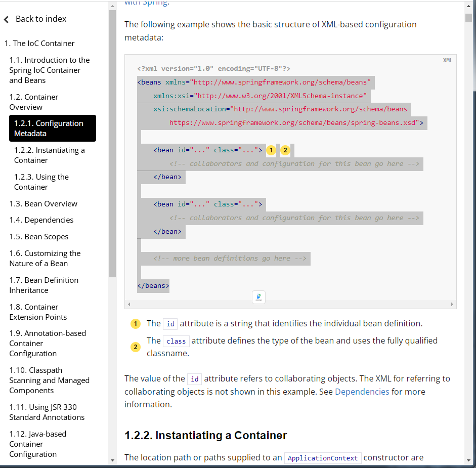This screenshot has height=468, width=476.
Task: Click the xml version declaration line
Action: pos(213,69)
